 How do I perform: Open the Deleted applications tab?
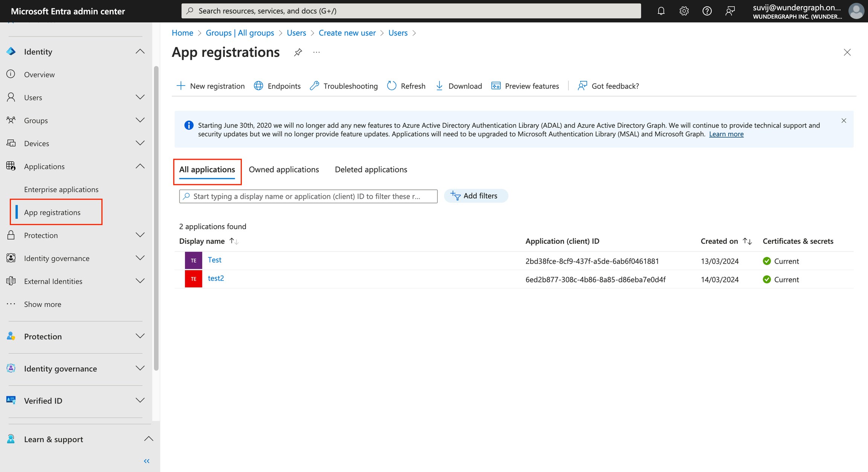click(371, 169)
